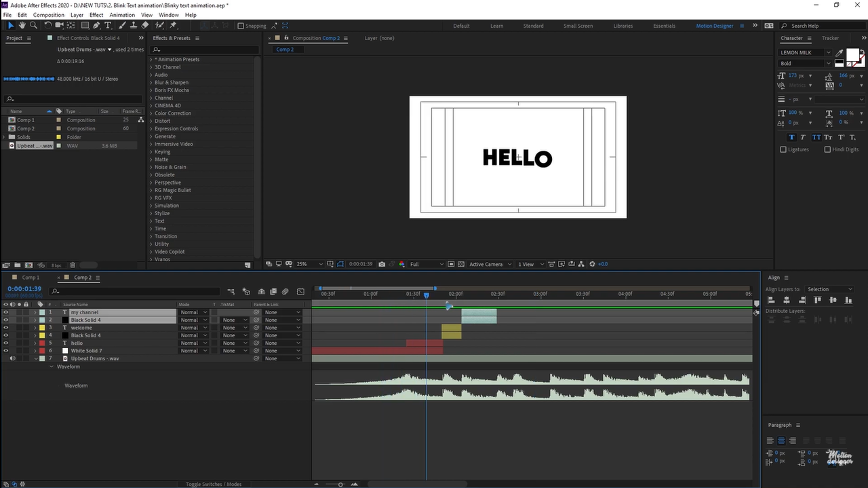Click the Motion Blur icon in timeline

(285, 292)
